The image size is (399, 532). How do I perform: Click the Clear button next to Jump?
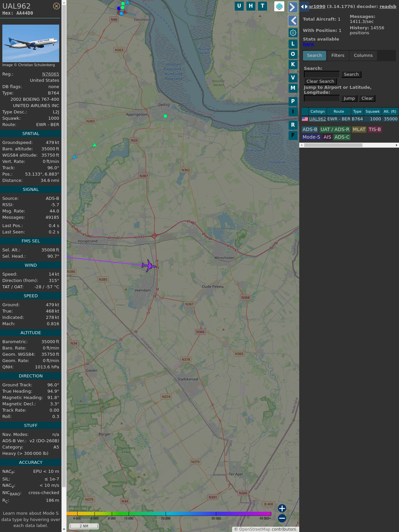[x=367, y=98]
